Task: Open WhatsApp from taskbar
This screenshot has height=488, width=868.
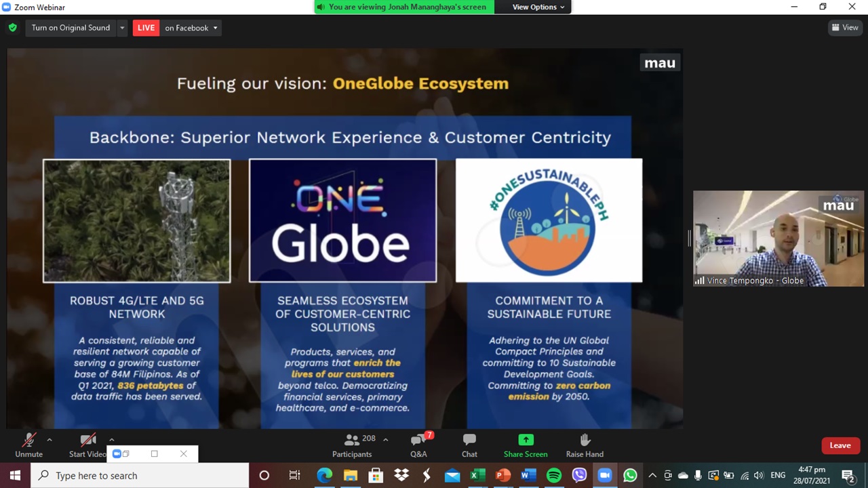Action: (x=630, y=475)
